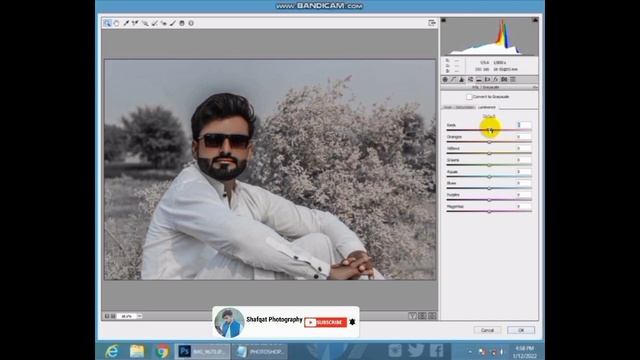This screenshot has height=360, width=640.
Task: Click the Magentas luminance slider
Action: tap(489, 211)
